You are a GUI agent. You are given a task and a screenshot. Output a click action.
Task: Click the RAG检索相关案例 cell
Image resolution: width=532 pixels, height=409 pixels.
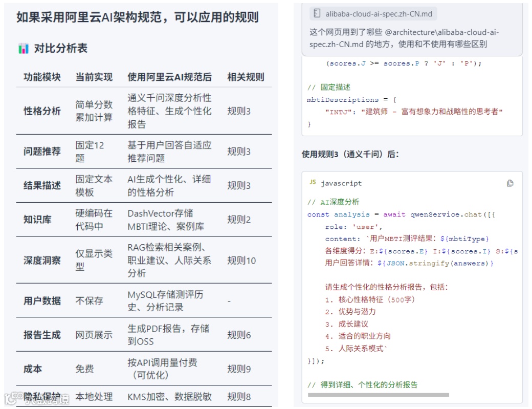[x=169, y=261]
